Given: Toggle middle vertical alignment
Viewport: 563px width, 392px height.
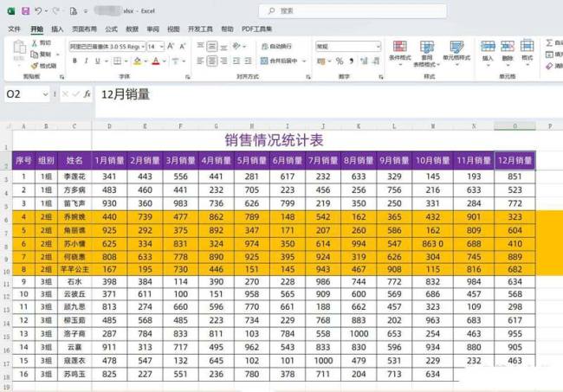Looking at the screenshot, I should tap(212, 46).
